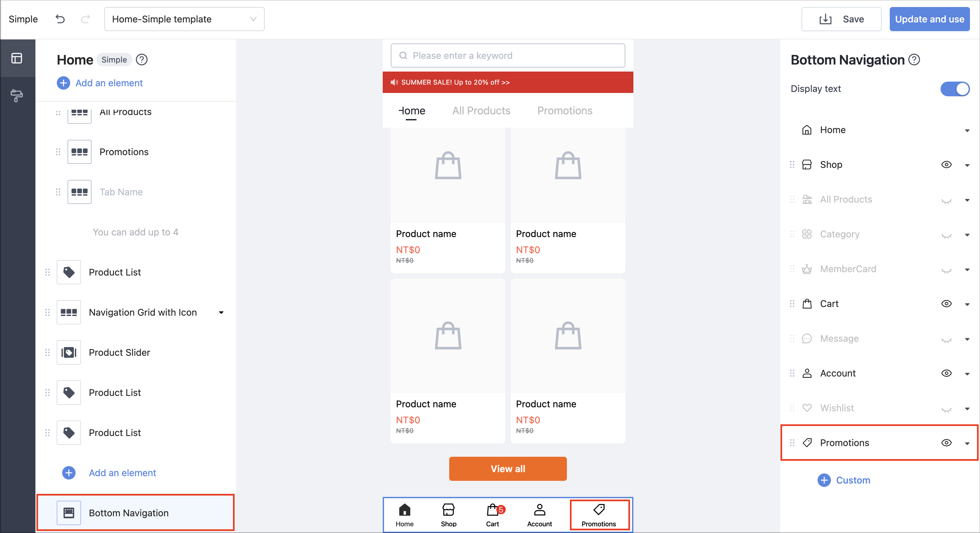Open the paint roller style icon

click(17, 95)
